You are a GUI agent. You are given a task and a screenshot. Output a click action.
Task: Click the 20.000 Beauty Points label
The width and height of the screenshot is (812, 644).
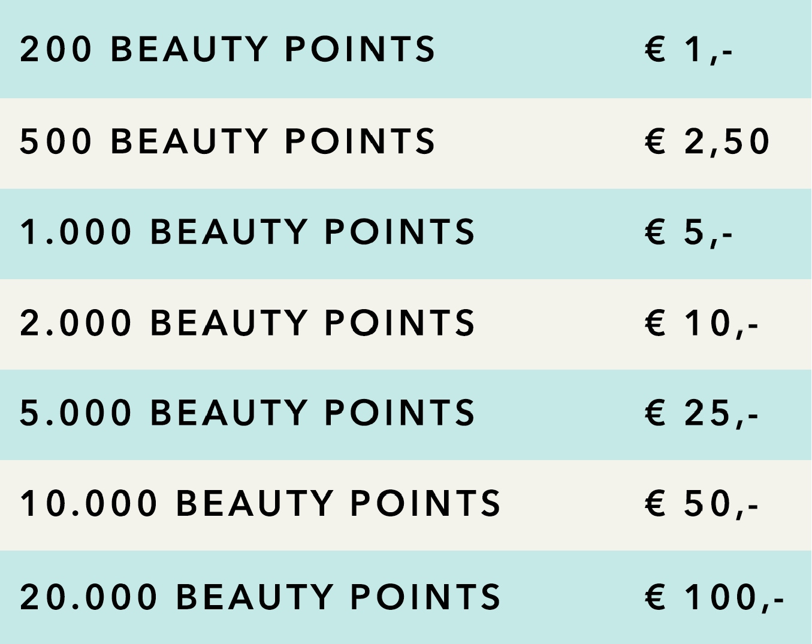coord(260,597)
